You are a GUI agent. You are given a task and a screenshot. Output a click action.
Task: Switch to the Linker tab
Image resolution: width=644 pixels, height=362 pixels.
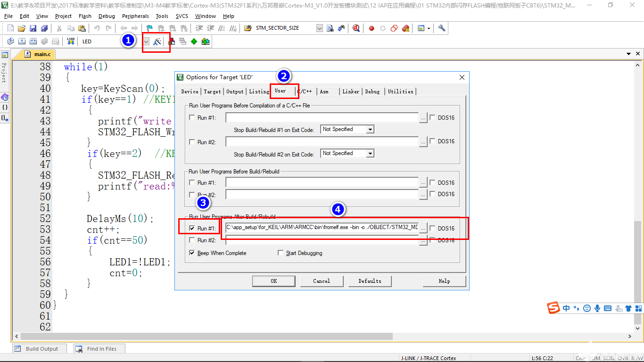[351, 91]
